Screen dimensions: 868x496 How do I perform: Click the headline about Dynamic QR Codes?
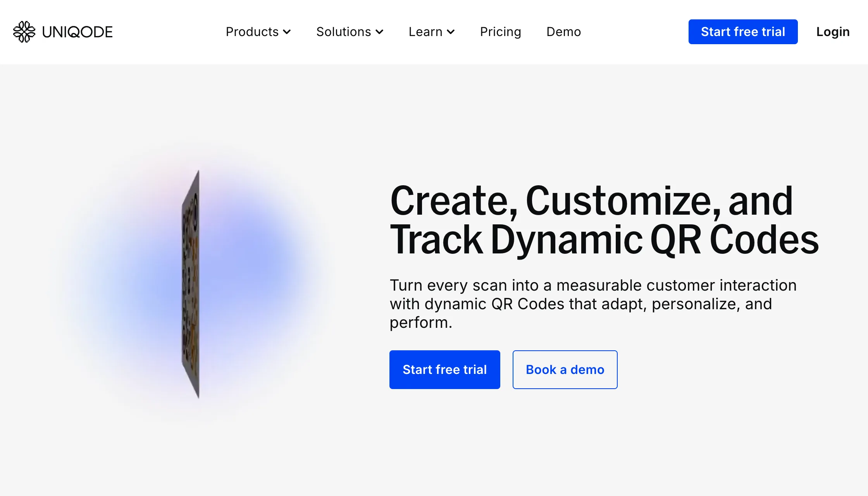(x=604, y=220)
